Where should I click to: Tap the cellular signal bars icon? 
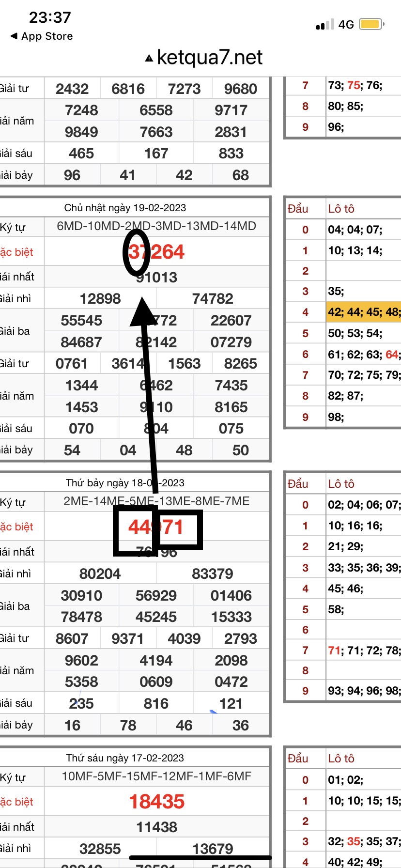pyautogui.click(x=325, y=25)
